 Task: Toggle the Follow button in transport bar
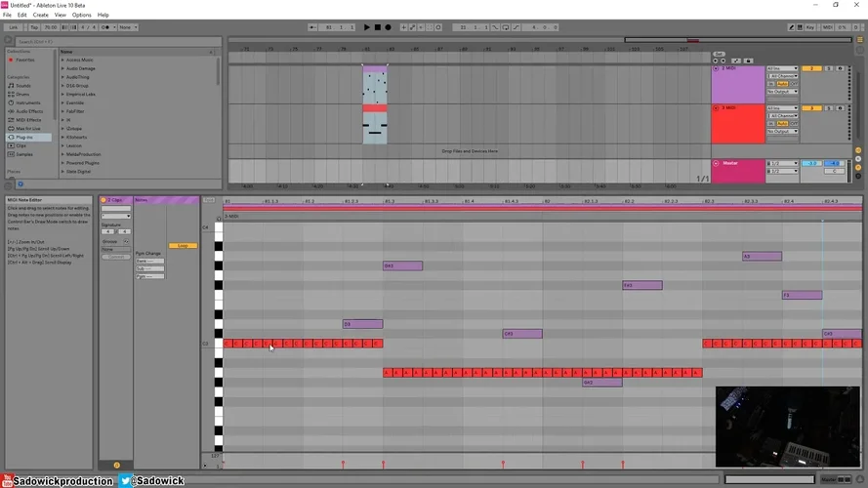coord(312,27)
